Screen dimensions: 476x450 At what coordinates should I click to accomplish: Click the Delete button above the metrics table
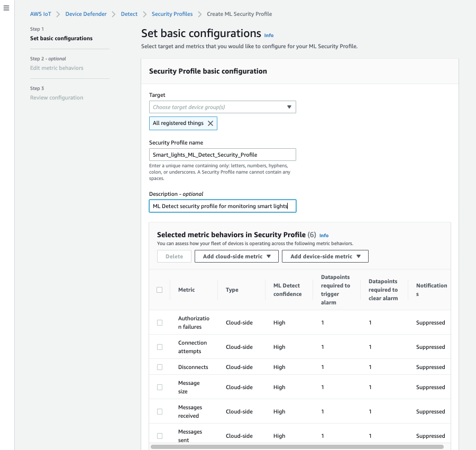[x=173, y=256]
